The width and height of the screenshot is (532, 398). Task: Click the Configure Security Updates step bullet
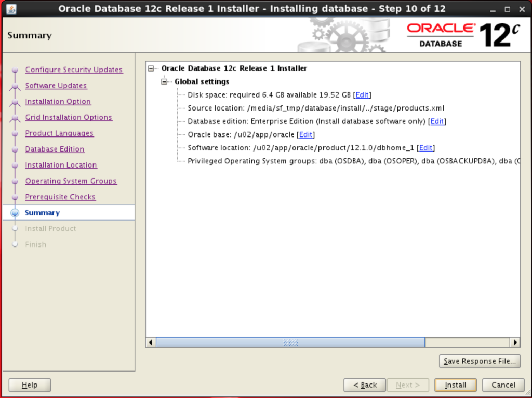(15, 70)
